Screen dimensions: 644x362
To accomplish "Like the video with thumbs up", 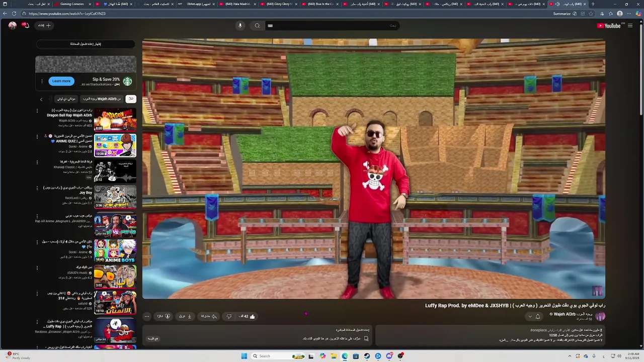I will tap(247, 316).
